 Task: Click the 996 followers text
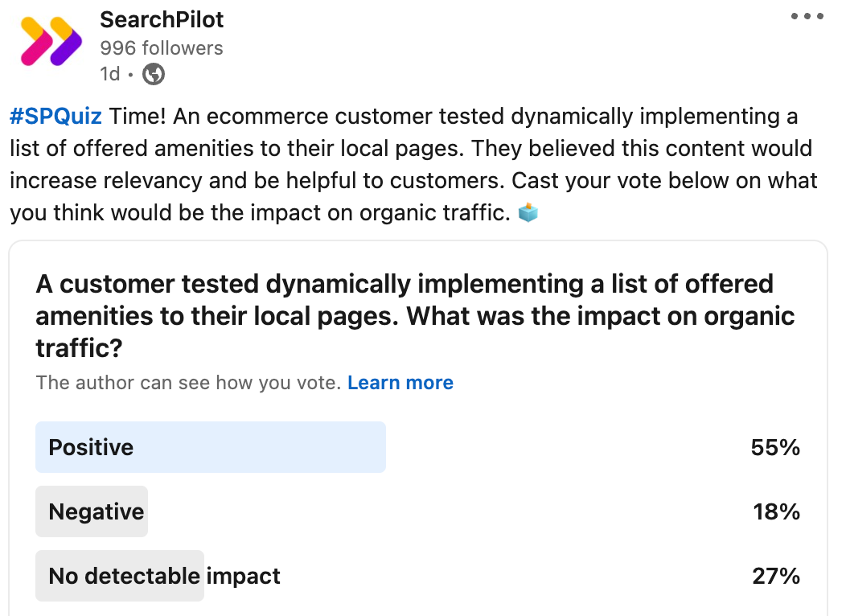point(162,48)
